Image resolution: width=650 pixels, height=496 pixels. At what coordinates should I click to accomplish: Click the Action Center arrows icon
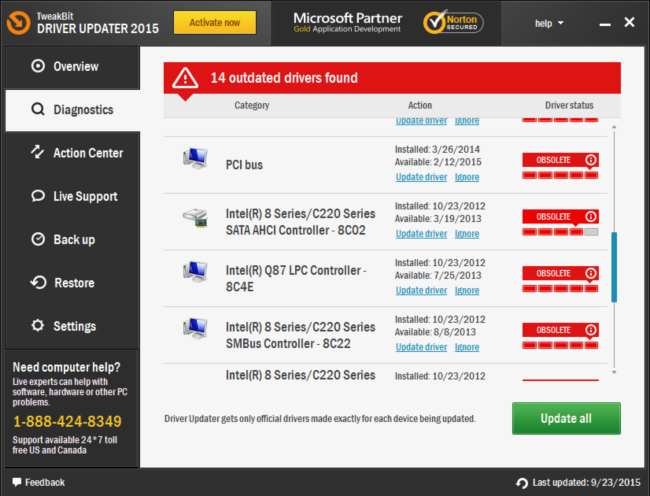click(37, 152)
